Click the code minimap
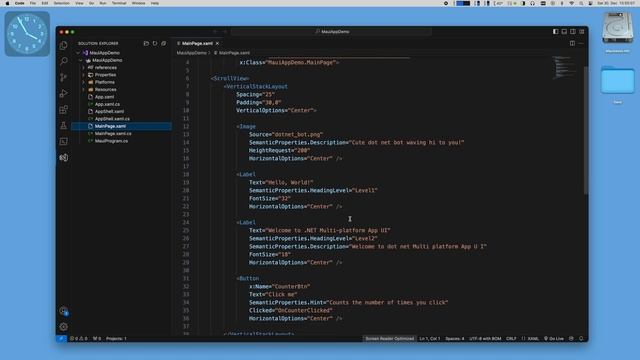This screenshot has width=640, height=360. [x=565, y=68]
